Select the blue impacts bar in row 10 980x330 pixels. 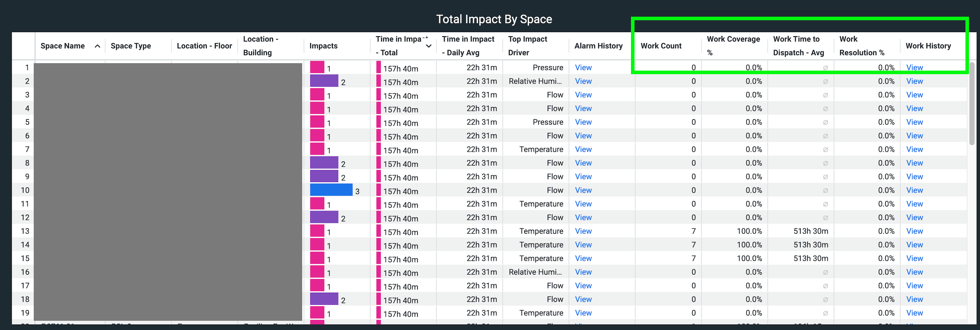(x=331, y=190)
